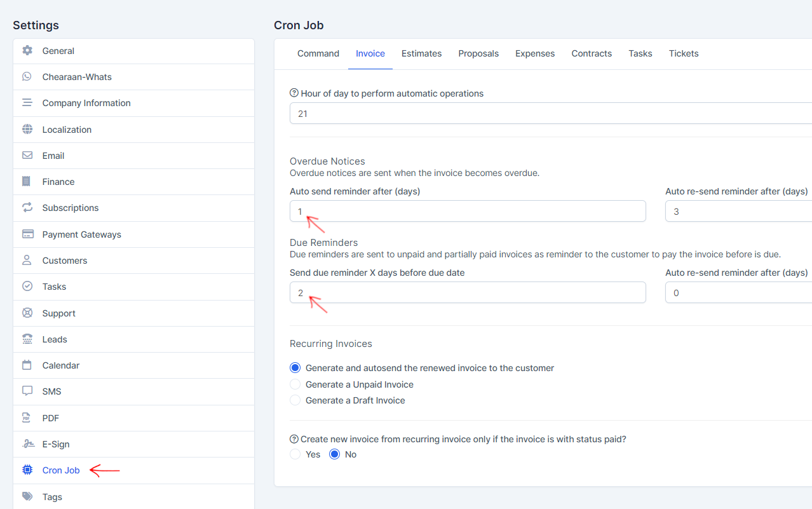Click the Localization globe icon
Image resolution: width=812 pixels, height=509 pixels.
tap(27, 130)
